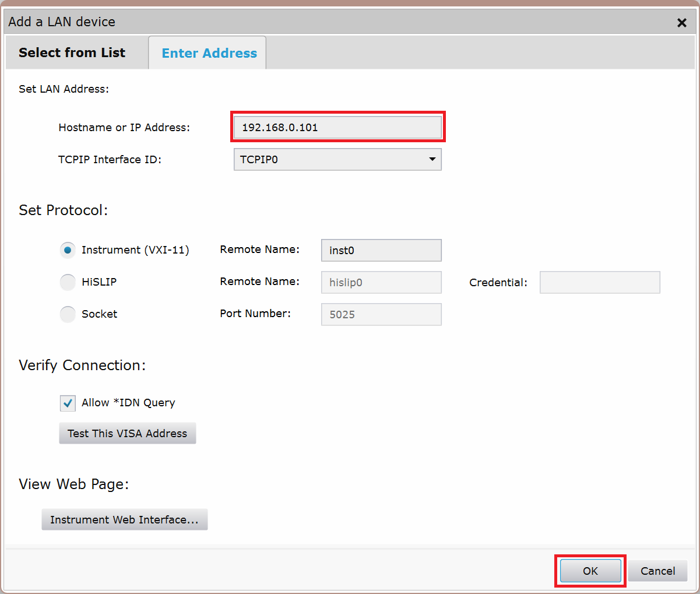Click the Set Protocol section heading
This screenshot has width=700, height=594.
tap(63, 210)
